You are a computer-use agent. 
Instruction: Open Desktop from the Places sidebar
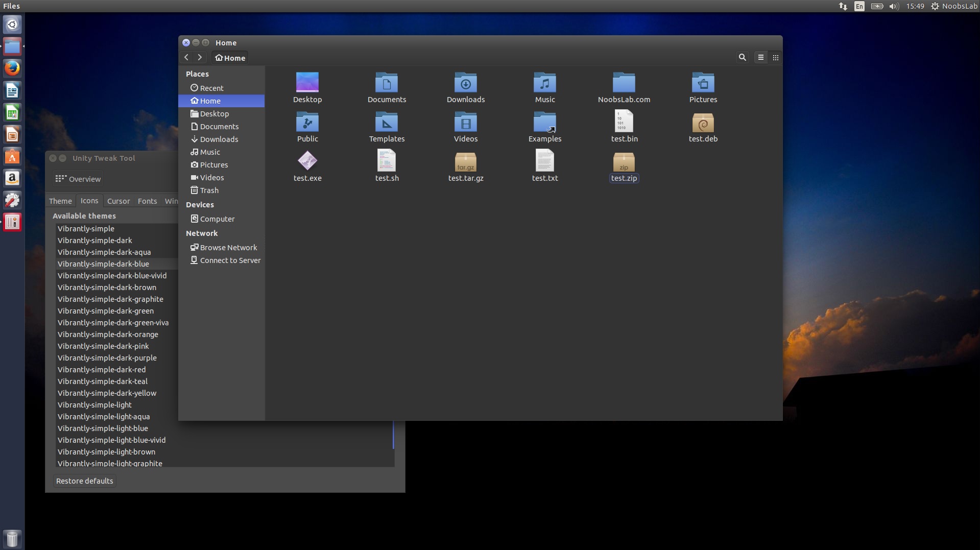coord(222,114)
